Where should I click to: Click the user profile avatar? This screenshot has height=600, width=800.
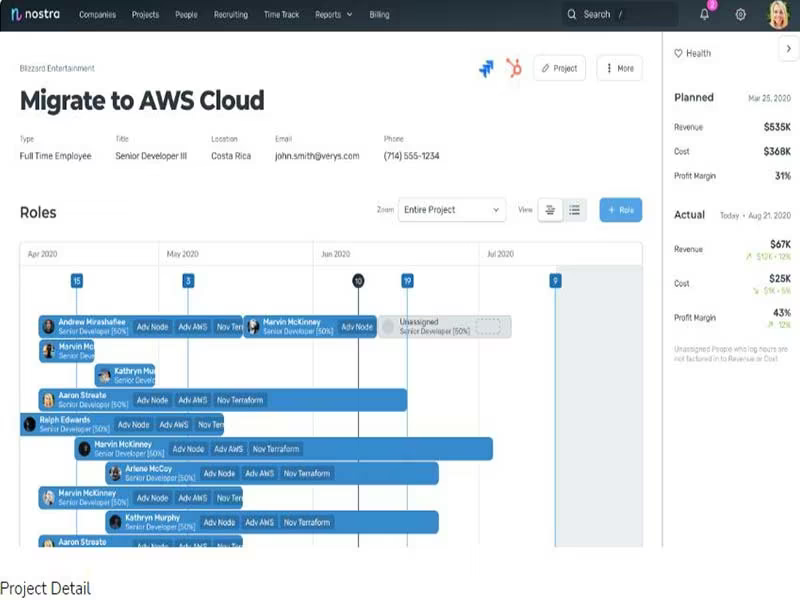pos(779,15)
